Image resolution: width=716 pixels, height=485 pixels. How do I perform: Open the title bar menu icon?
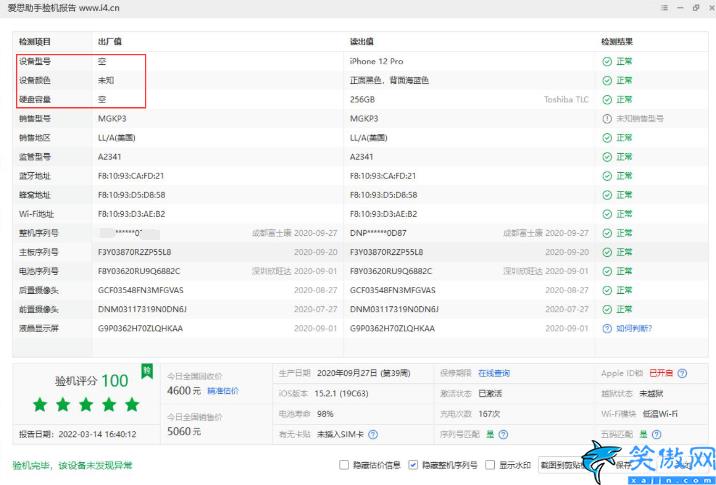click(664, 8)
